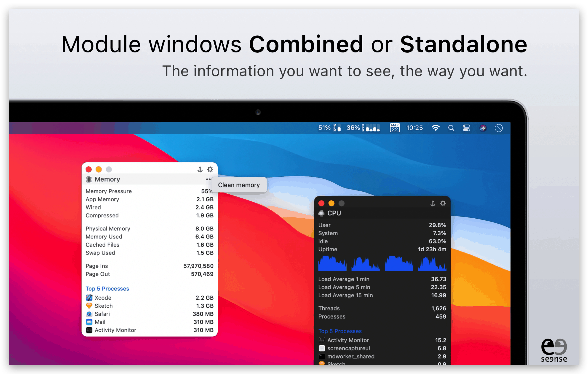Click screencaptureui icon in CPU window
Image resolution: width=588 pixels, height=374 pixels.
tap(322, 348)
